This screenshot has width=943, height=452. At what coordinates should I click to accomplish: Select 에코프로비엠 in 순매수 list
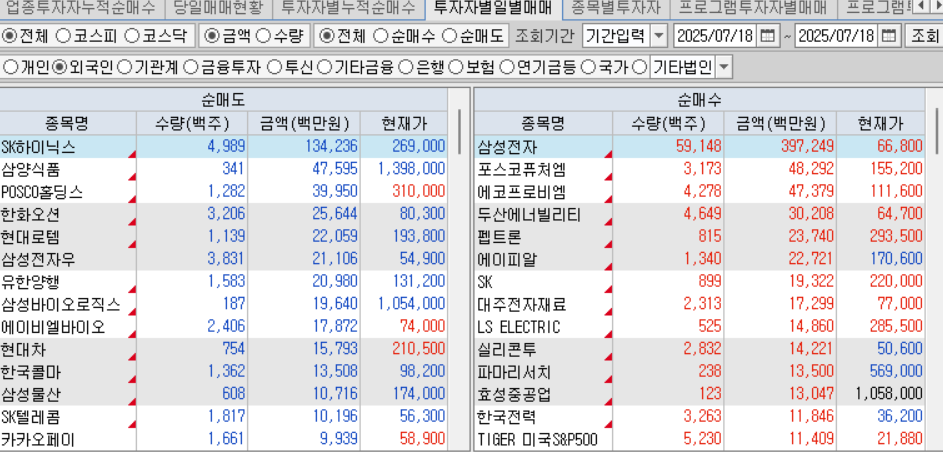coord(699,192)
